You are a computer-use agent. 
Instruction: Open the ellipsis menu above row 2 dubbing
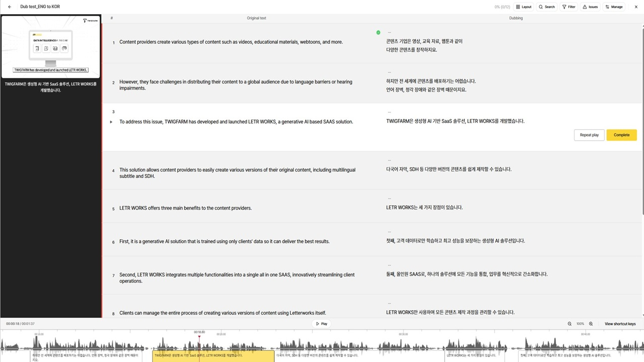pos(389,72)
